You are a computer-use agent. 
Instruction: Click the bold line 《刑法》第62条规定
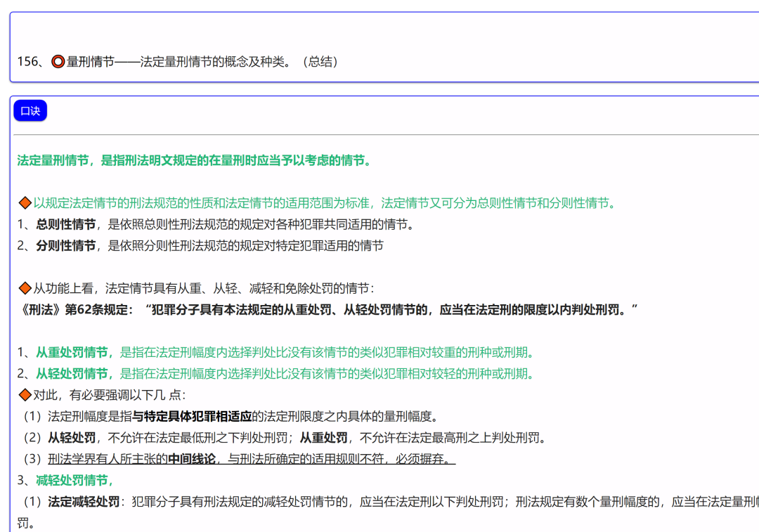(x=327, y=310)
